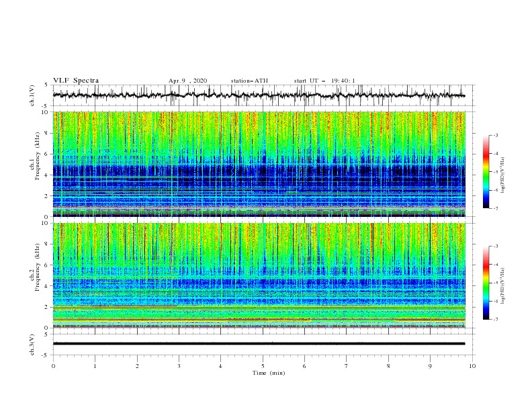Click the "ch.3(V)" axis label
This screenshot has height=411, width=532.
pyautogui.click(x=32, y=345)
